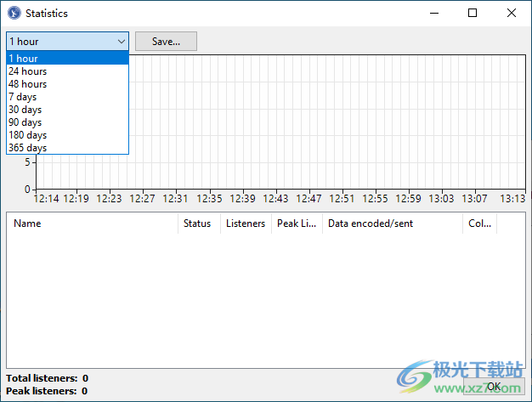Image resolution: width=532 pixels, height=402 pixels.
Task: Select the 1 hour option
Action: 24,59
